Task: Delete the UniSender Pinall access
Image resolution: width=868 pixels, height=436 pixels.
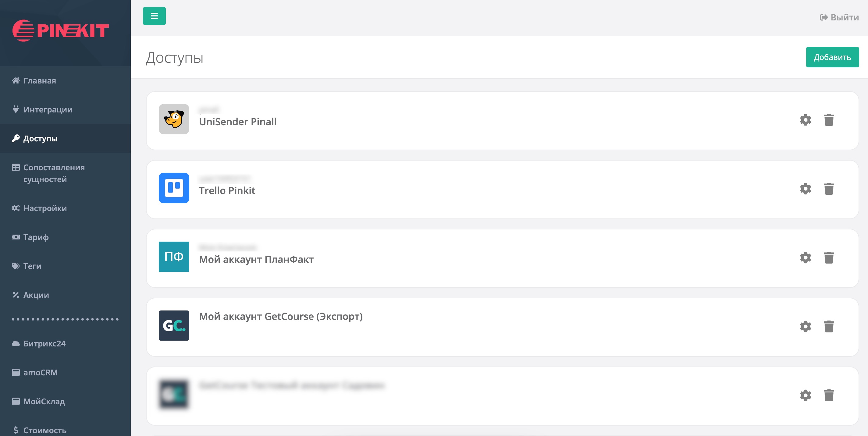Action: coord(829,120)
